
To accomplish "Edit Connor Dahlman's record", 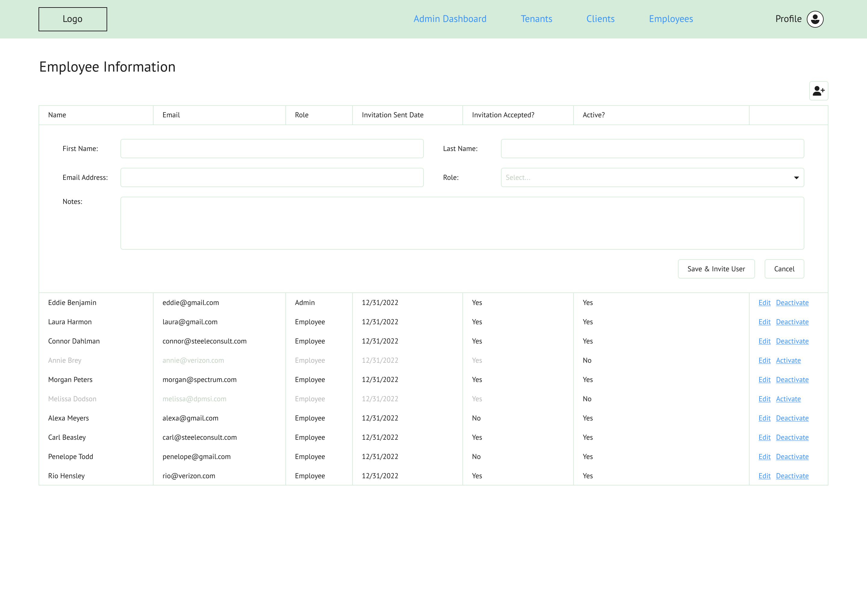I will coord(764,341).
